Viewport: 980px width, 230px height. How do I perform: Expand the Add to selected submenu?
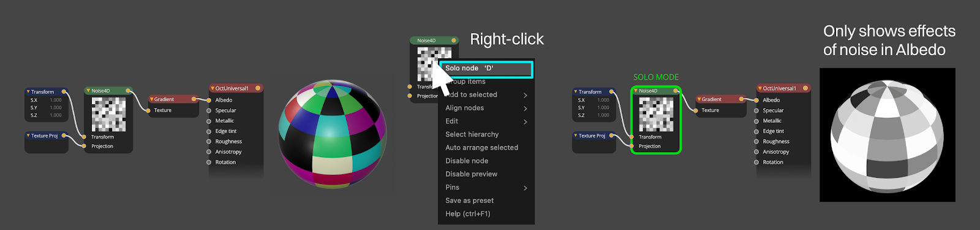(x=486, y=95)
